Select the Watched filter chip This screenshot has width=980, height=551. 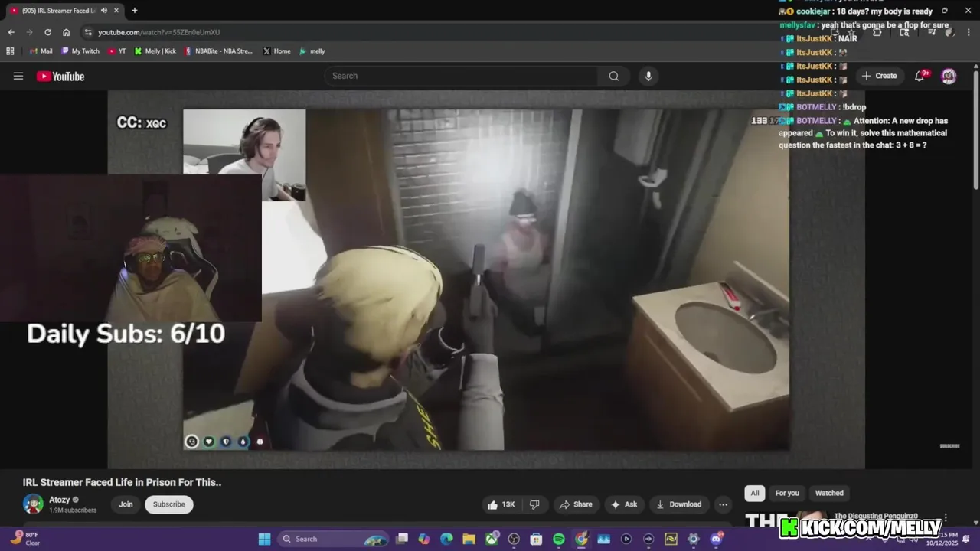point(829,493)
